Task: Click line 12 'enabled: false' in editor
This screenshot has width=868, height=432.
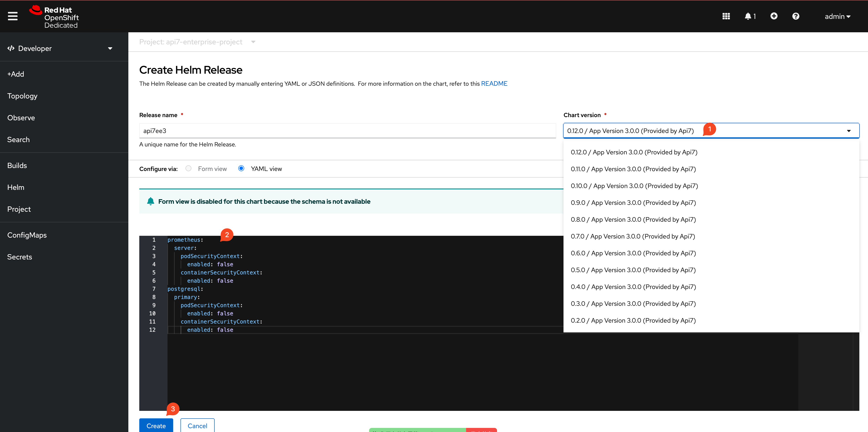Action: pyautogui.click(x=210, y=330)
